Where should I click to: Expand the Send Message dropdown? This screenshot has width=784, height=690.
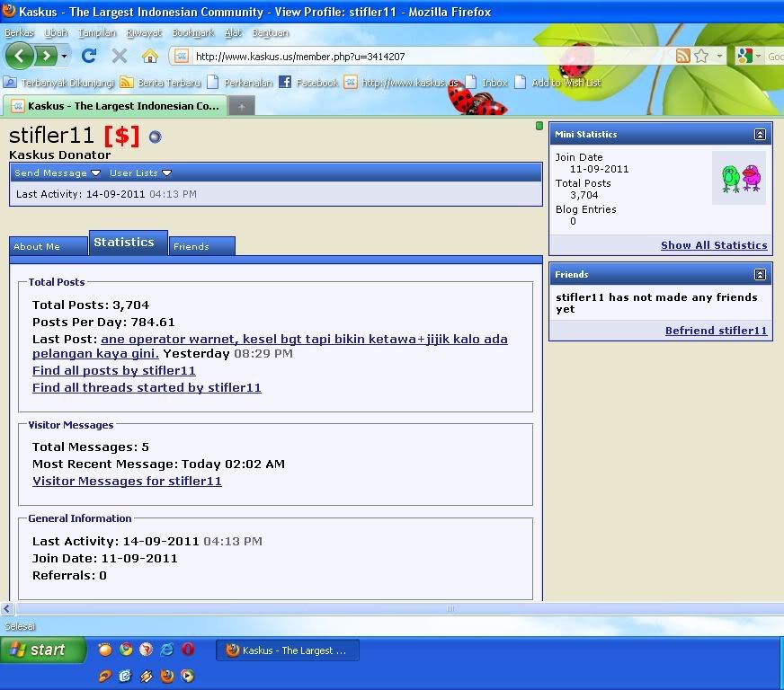(x=57, y=172)
